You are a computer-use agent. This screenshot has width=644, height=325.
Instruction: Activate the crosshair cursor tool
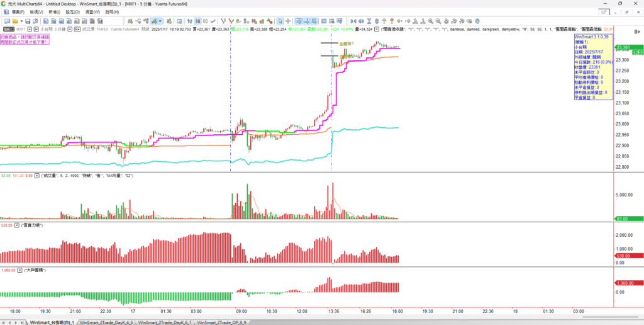coord(288,21)
